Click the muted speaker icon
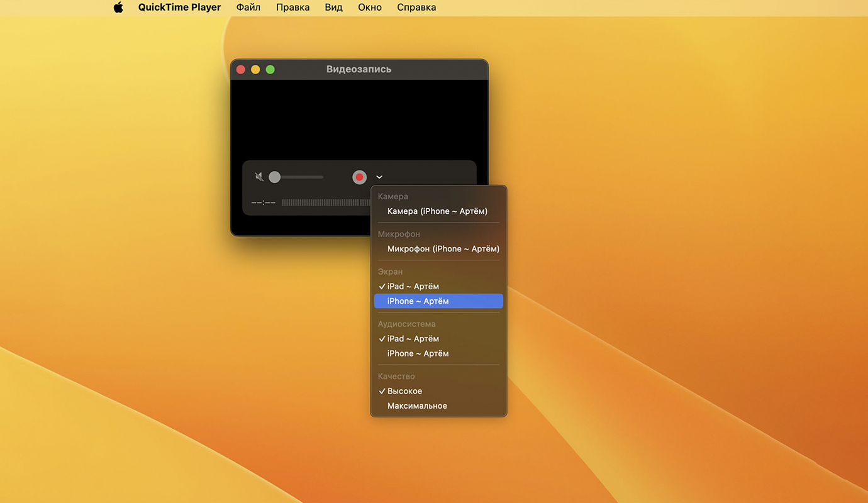This screenshot has width=868, height=503. tap(259, 177)
